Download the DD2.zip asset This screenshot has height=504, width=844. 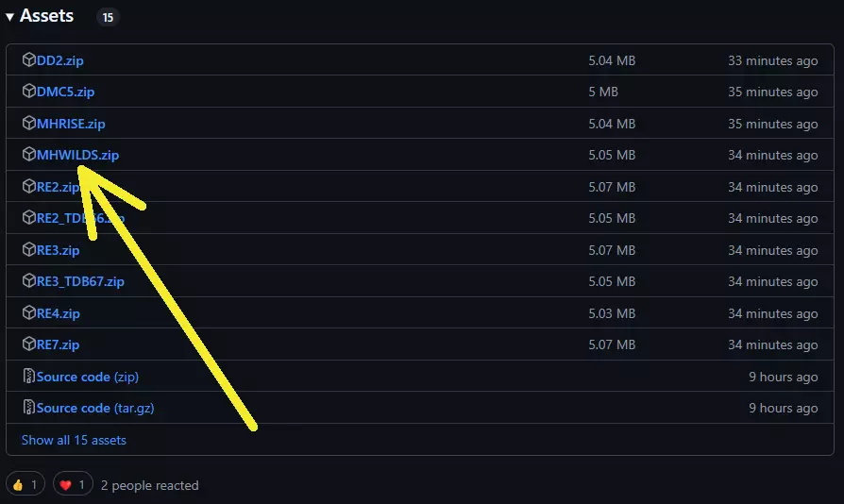click(60, 60)
